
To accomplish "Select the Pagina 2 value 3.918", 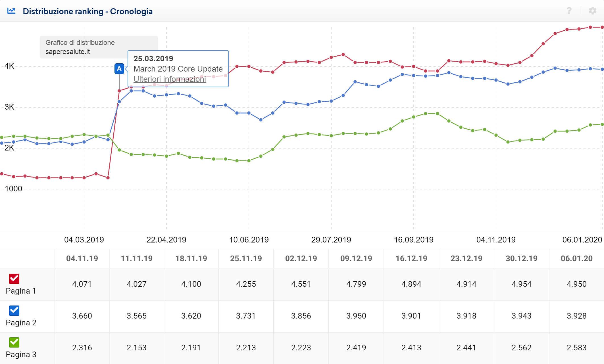I will 466,316.
